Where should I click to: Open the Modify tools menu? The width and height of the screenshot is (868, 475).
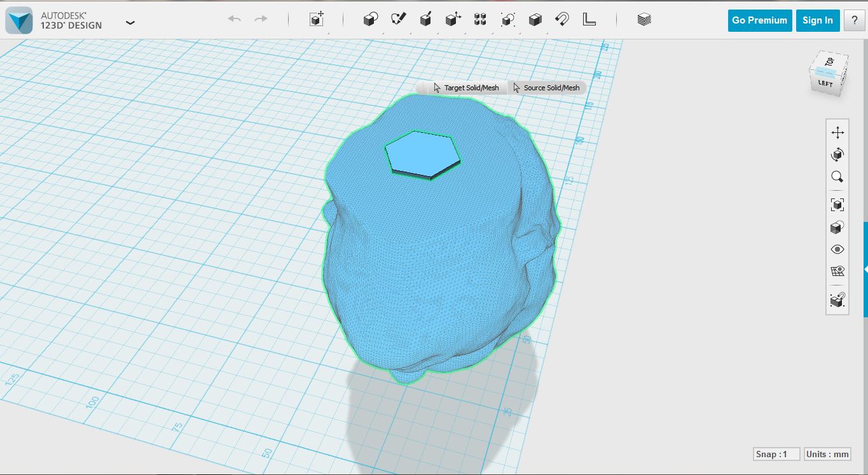point(453,19)
